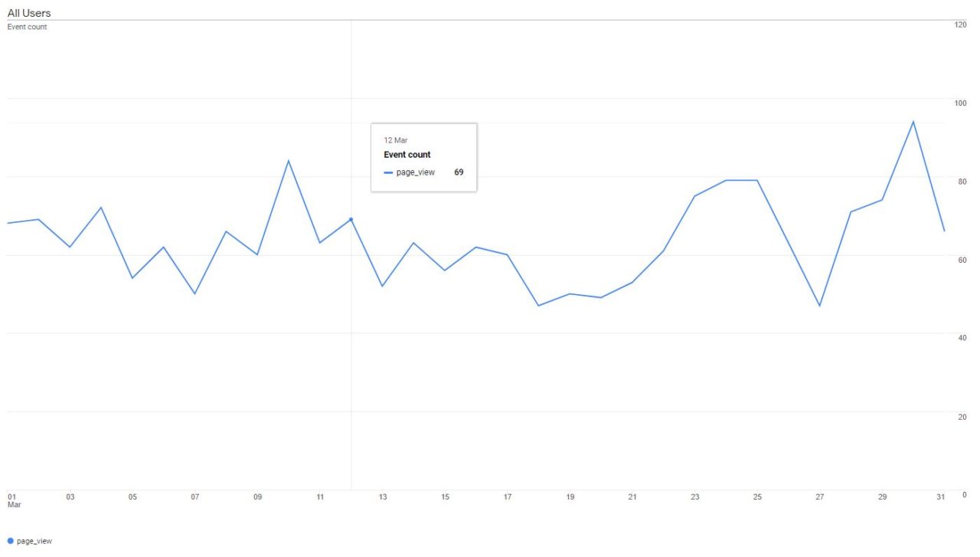Click the Event count axis label

tap(27, 28)
